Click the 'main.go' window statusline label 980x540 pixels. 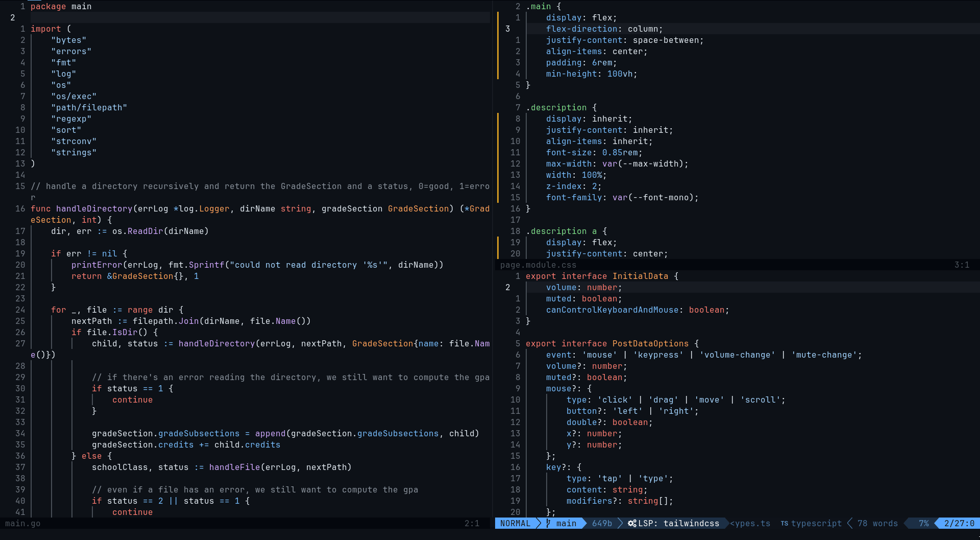pyautogui.click(x=22, y=523)
